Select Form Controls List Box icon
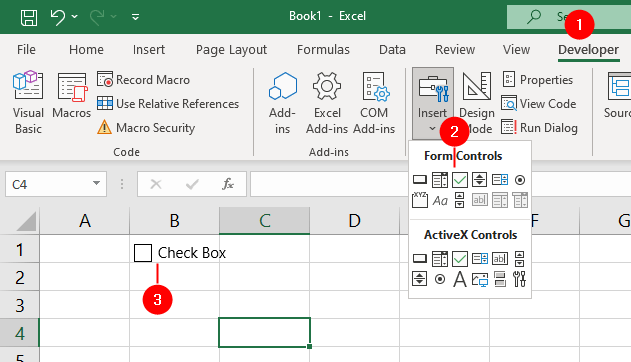Screen dimensions: 631x362 500,180
